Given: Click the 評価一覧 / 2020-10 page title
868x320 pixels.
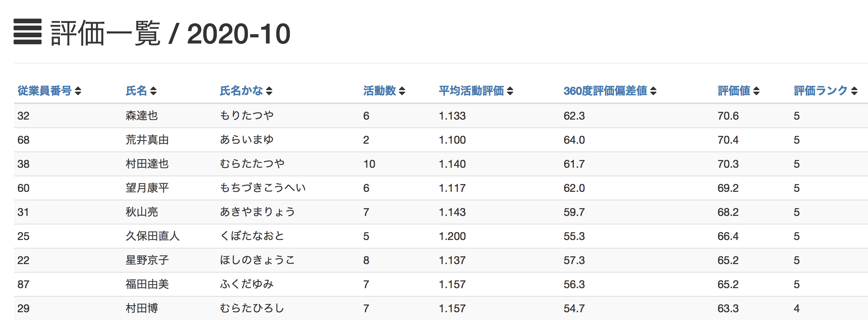Looking at the screenshot, I should (x=170, y=33).
